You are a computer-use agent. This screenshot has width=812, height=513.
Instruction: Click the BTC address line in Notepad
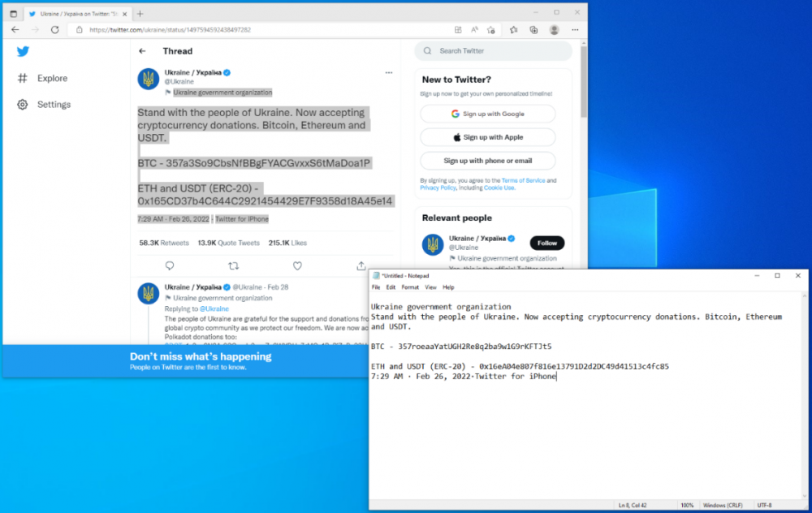(x=461, y=347)
